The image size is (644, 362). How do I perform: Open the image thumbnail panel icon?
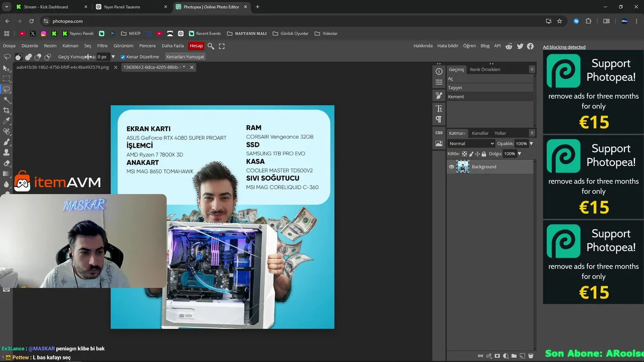click(439, 143)
